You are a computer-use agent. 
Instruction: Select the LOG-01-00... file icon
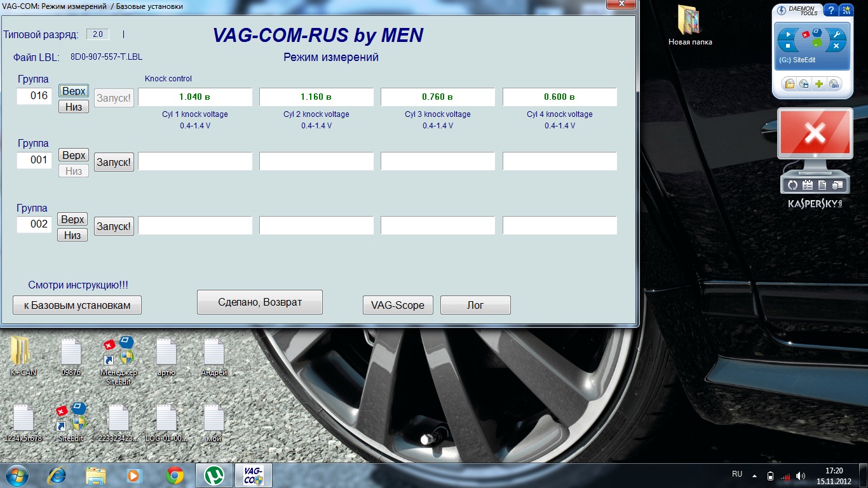166,422
